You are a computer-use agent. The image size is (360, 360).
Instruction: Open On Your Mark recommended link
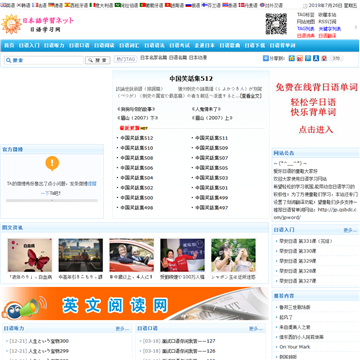[x=295, y=347]
